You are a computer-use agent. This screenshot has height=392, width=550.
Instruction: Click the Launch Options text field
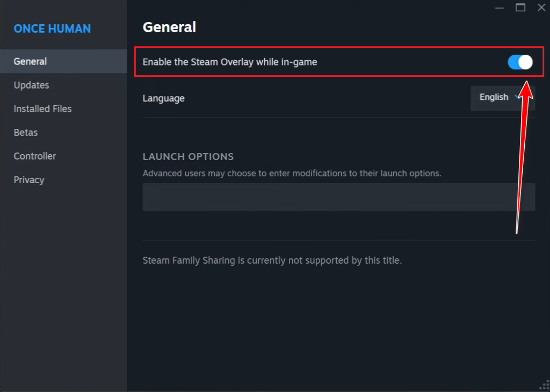point(338,197)
